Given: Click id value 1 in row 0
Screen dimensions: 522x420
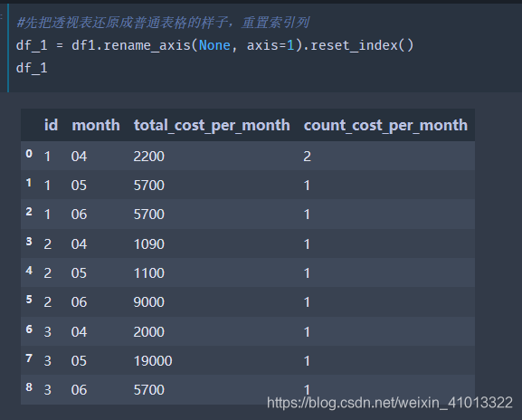Looking at the screenshot, I should click(47, 157).
